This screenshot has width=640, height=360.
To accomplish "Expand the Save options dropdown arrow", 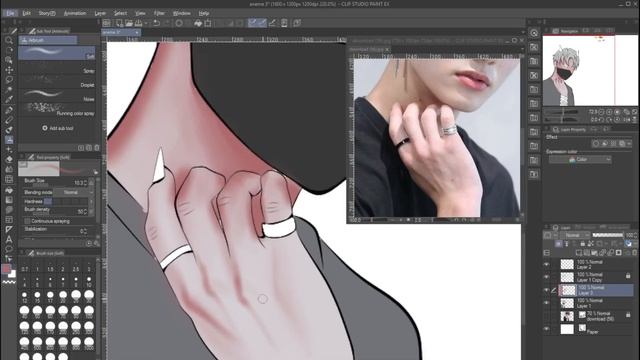I will 146,23.
